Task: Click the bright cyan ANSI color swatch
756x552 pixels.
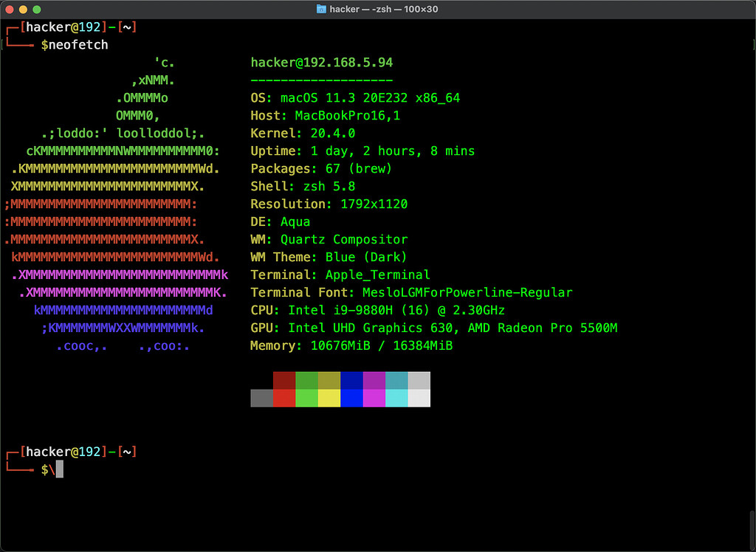Action: point(397,399)
